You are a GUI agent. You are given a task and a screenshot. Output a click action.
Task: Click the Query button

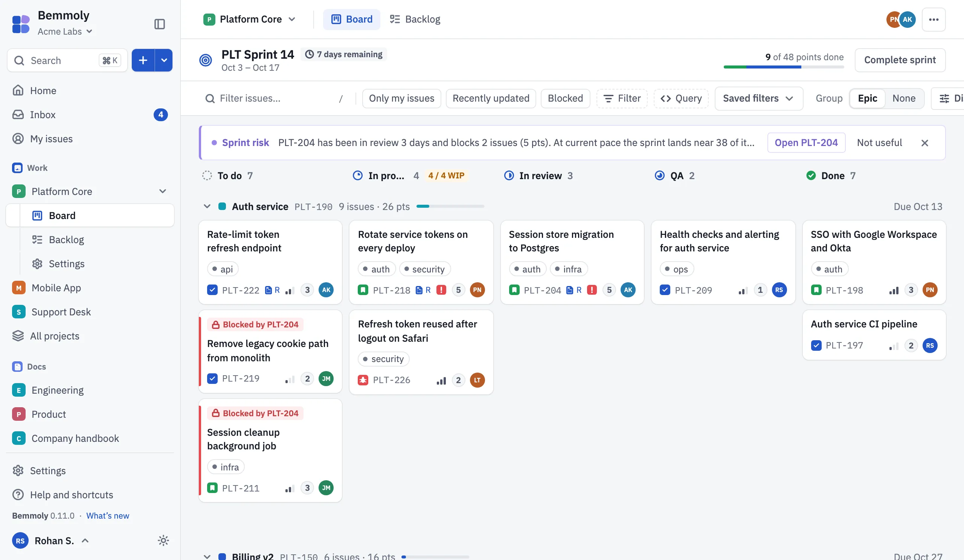[x=681, y=98]
